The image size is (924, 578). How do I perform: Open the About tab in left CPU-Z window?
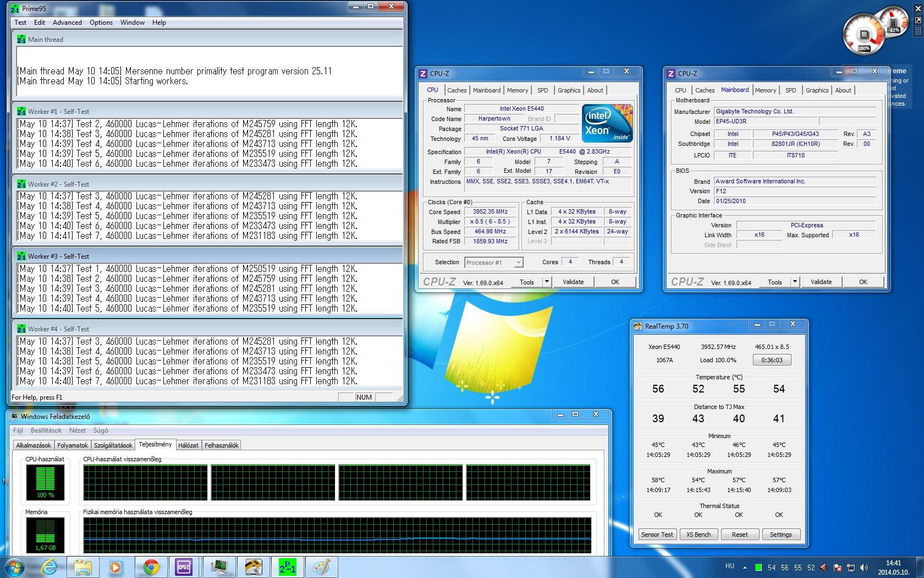(x=595, y=90)
